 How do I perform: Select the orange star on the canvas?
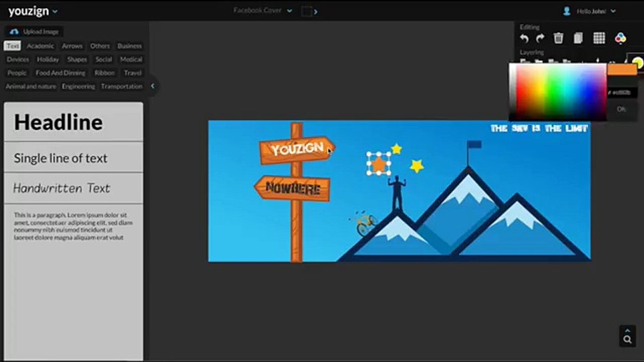pos(378,164)
